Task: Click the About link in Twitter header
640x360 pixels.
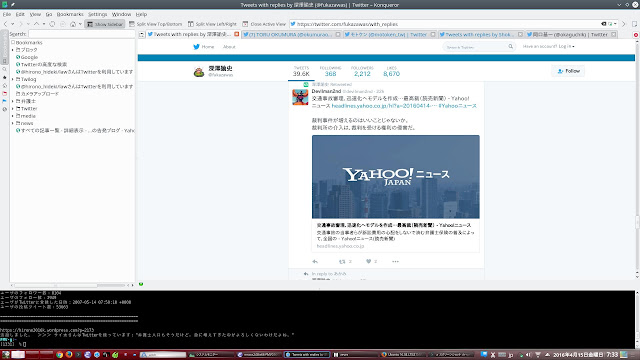Action: pyautogui.click(x=229, y=47)
